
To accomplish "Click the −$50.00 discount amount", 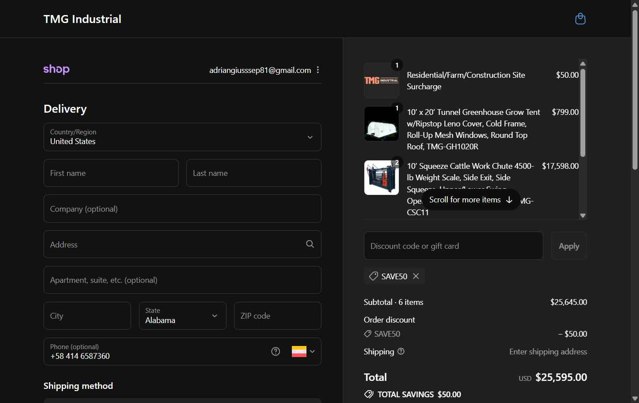I will 573,334.
